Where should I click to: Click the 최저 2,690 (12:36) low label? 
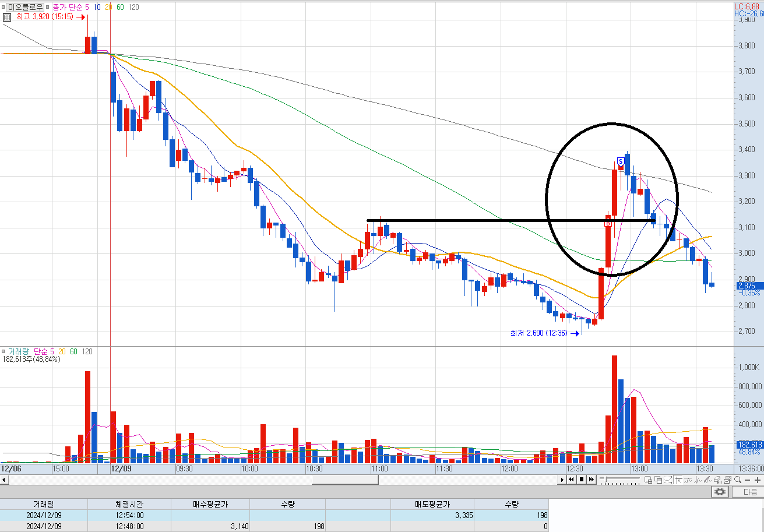pos(538,333)
